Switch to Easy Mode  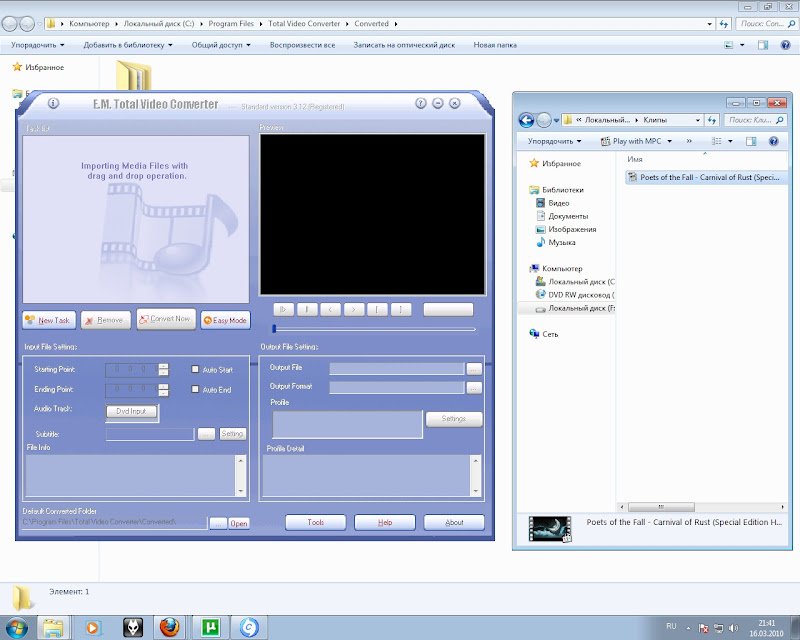click(225, 320)
